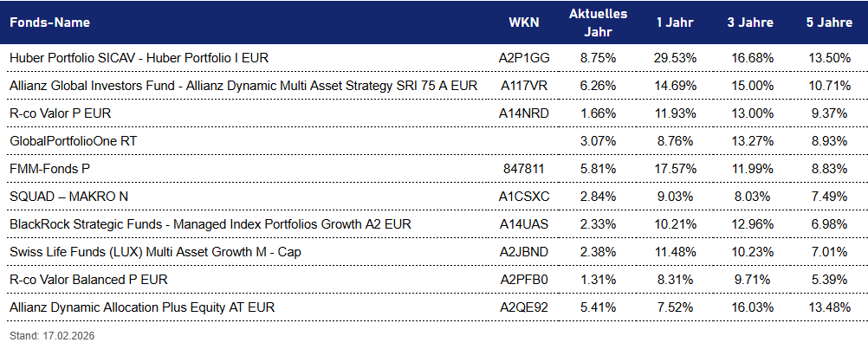The image size is (868, 349).
Task: Sort by the 3 Jahre header
Action: [750, 23]
